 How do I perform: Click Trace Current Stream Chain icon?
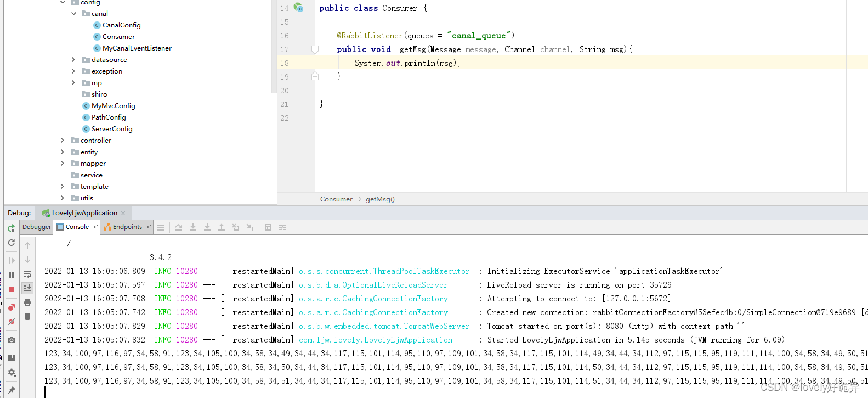tap(282, 227)
